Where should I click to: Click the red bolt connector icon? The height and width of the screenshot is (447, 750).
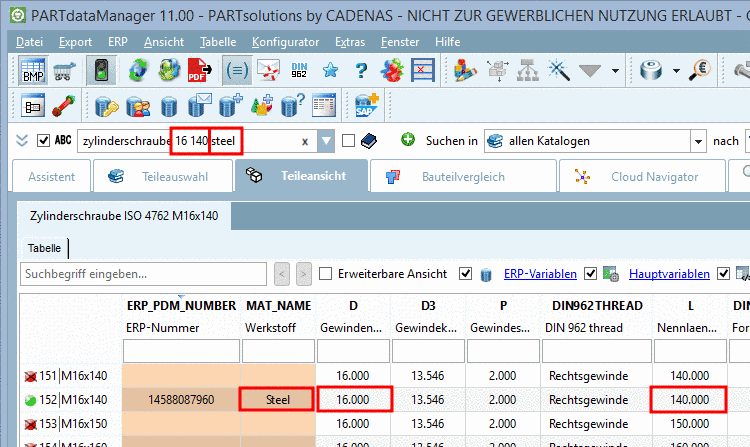tap(64, 106)
